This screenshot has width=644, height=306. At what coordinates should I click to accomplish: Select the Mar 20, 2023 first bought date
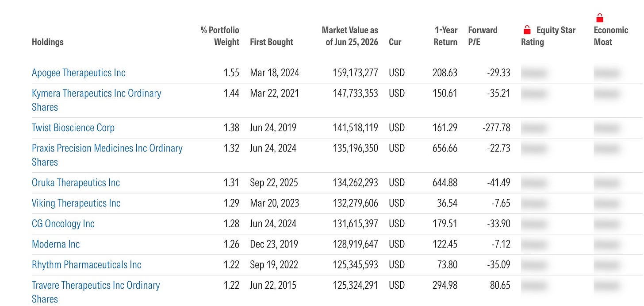275,203
